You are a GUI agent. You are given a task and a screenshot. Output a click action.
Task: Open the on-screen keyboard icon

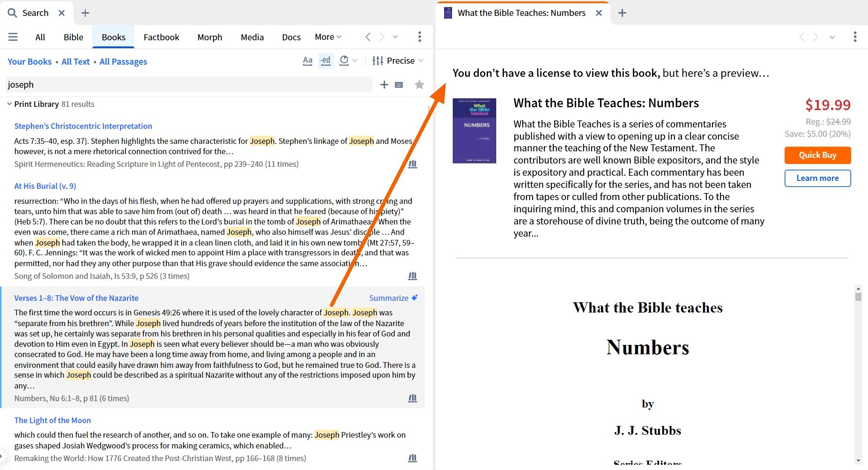click(399, 85)
